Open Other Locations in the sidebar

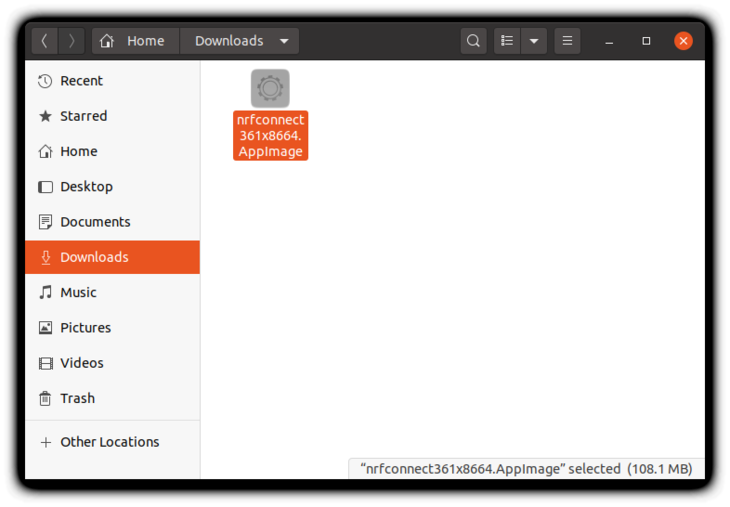113,442
